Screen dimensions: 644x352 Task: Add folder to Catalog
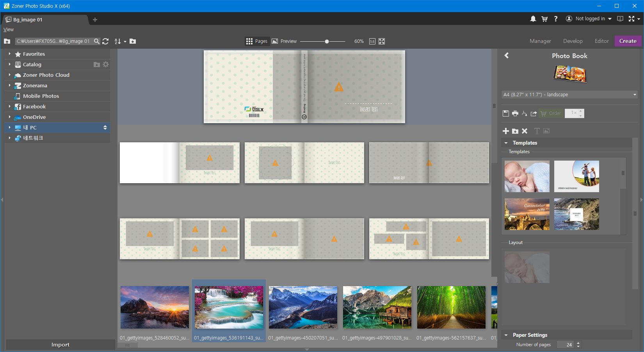pos(97,64)
